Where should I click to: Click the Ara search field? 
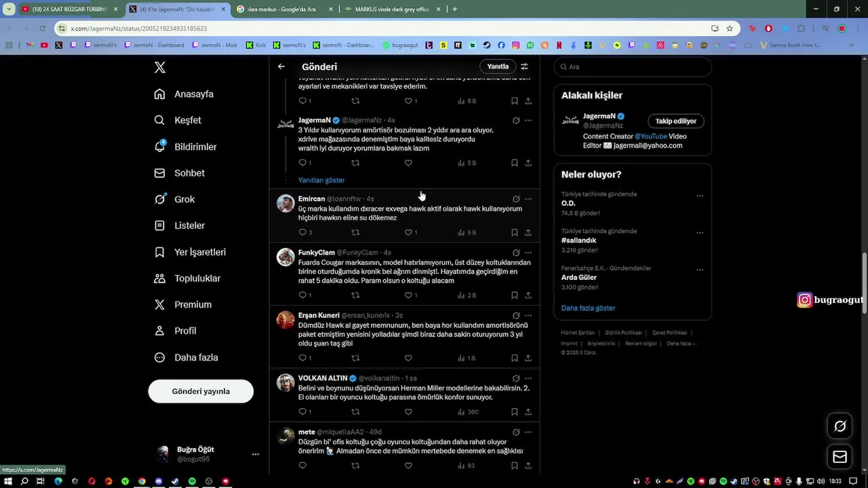pyautogui.click(x=633, y=66)
